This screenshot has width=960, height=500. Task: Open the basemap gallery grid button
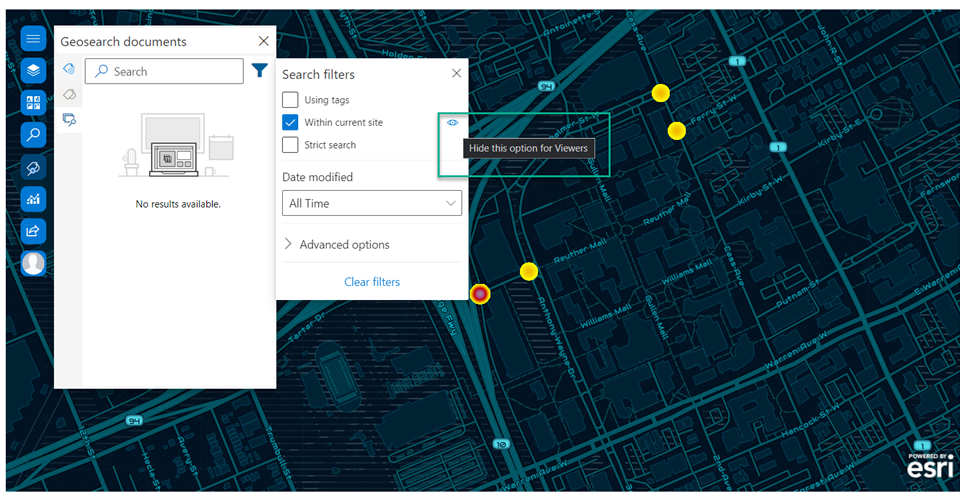click(33, 102)
